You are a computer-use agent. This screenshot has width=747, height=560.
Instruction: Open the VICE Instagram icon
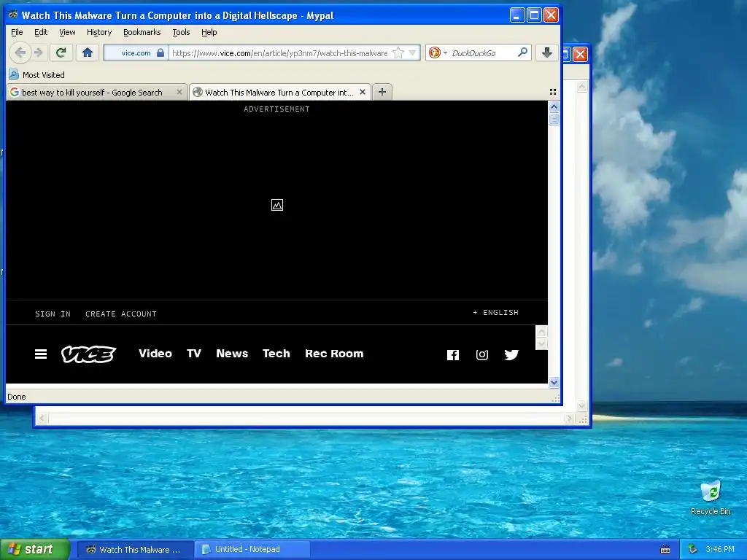click(x=482, y=355)
